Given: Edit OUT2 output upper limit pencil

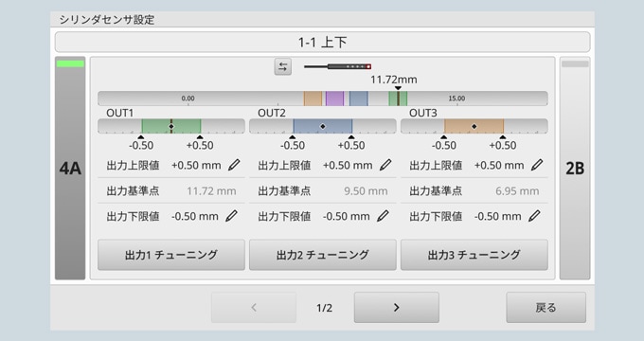Looking at the screenshot, I should pos(385,165).
